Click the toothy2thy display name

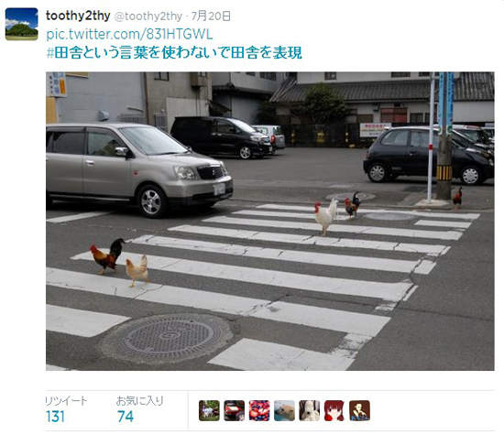click(x=78, y=16)
